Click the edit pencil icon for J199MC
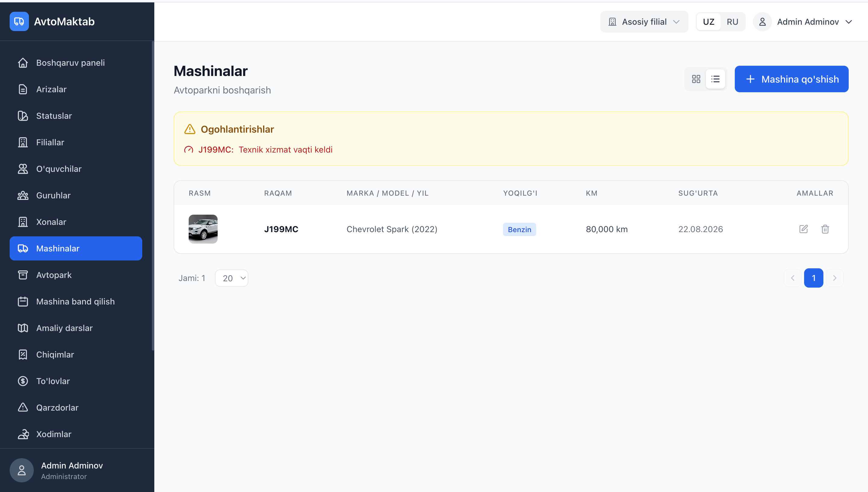This screenshot has height=492, width=868. [804, 229]
